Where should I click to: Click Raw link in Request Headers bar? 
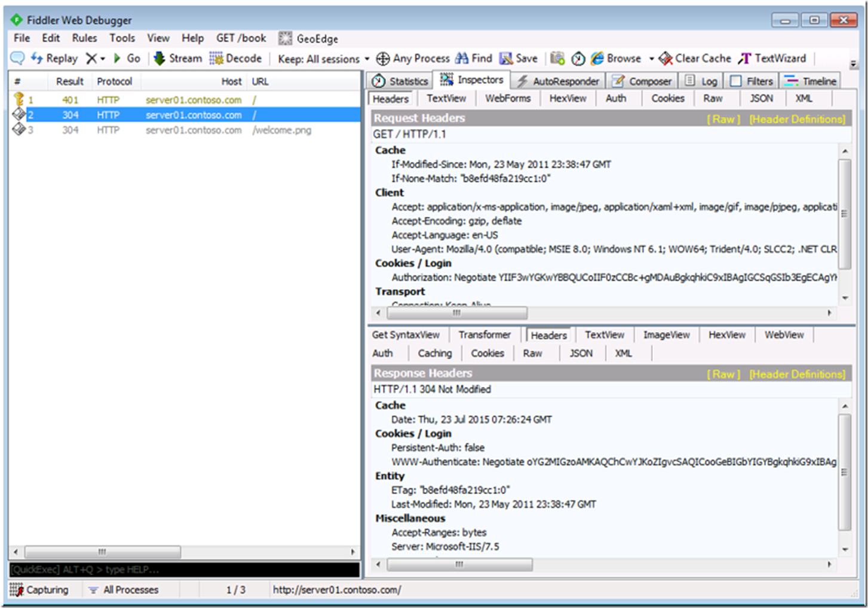click(x=723, y=119)
